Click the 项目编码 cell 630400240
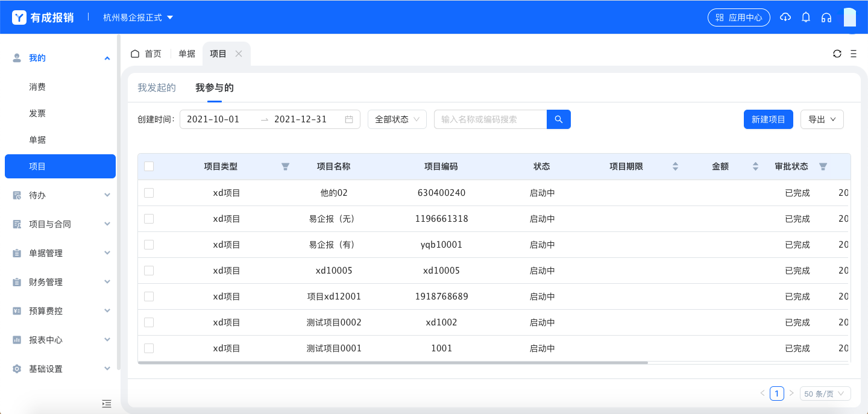The image size is (868, 414). [441, 193]
